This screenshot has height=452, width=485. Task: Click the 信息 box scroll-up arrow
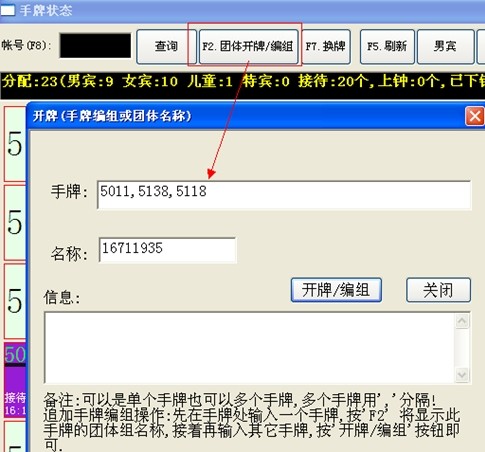click(462, 321)
